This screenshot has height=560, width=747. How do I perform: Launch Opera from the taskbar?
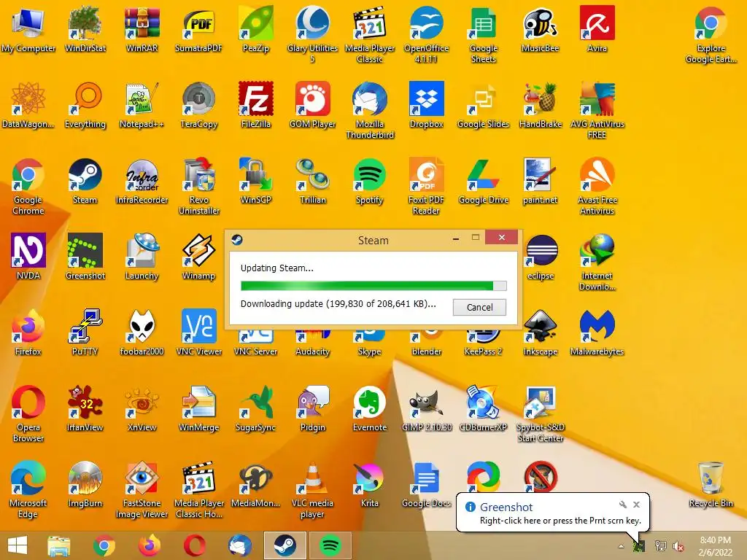tap(195, 545)
